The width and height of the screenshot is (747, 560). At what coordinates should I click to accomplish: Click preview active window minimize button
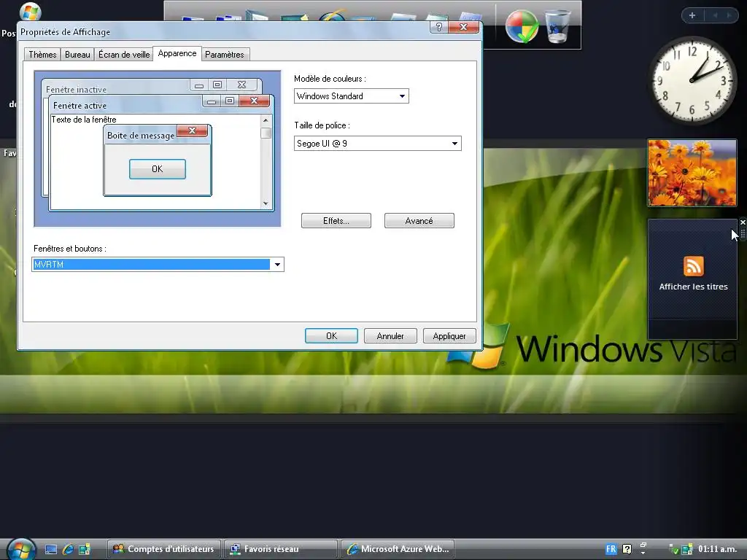point(212,101)
